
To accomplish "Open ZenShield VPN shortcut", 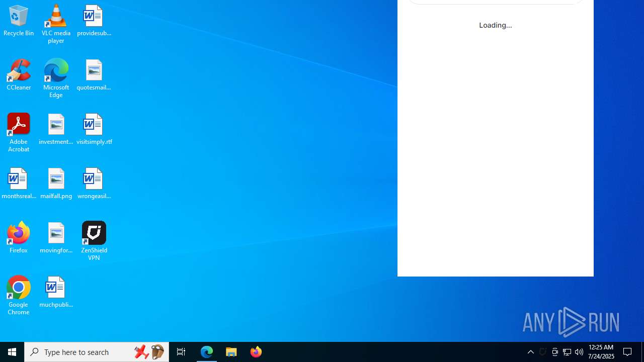I will [94, 241].
